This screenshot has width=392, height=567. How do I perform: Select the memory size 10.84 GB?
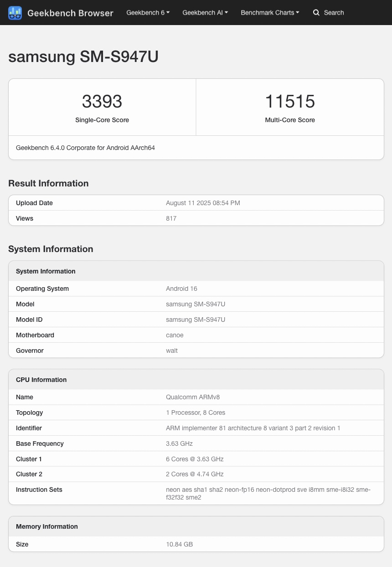tap(179, 544)
